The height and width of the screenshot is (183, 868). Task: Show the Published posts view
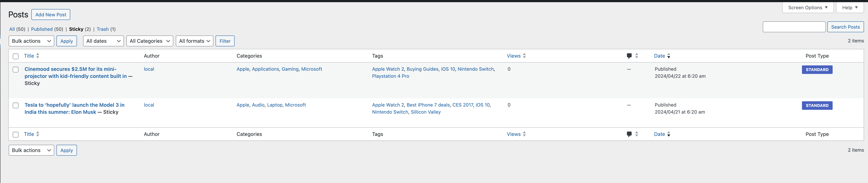tap(42, 29)
